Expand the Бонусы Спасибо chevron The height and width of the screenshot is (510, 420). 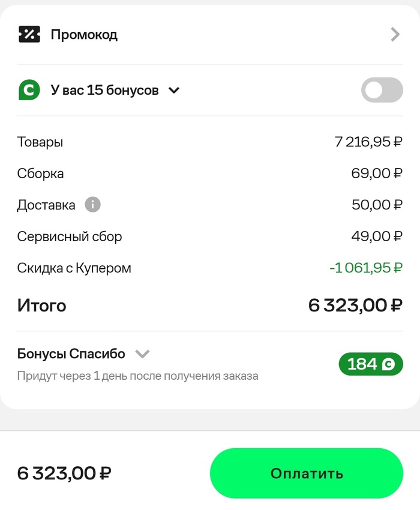[x=142, y=353]
